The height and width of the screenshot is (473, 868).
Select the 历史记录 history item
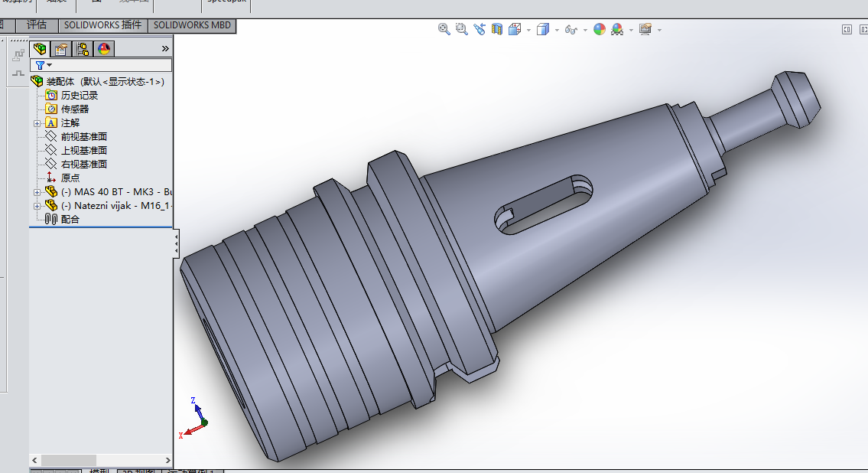pos(80,95)
